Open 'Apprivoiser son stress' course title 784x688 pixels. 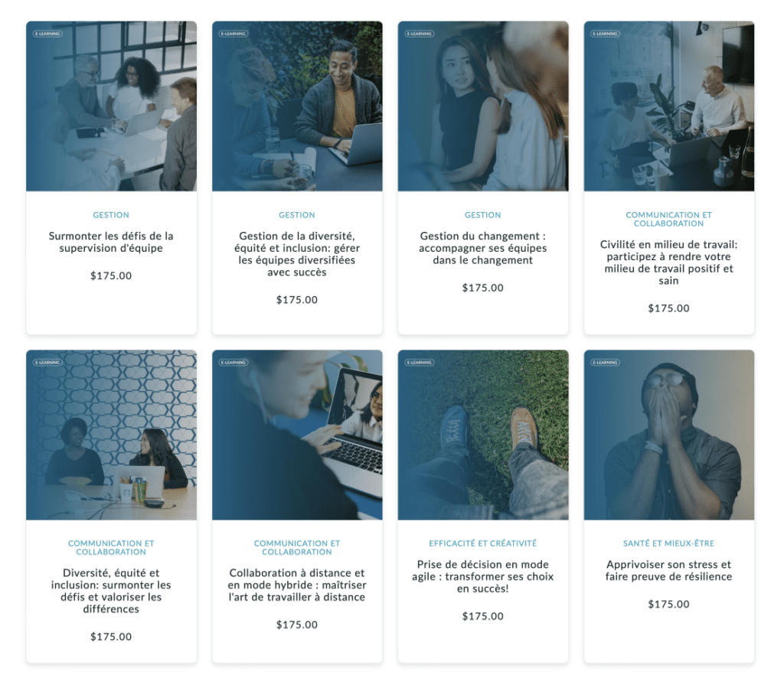point(668,570)
